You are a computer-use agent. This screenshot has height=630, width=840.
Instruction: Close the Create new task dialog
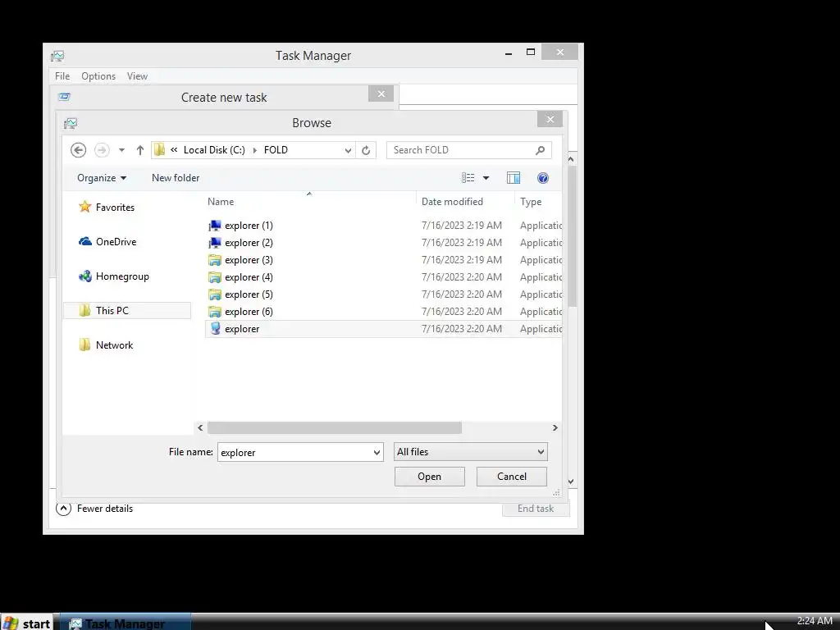pyautogui.click(x=381, y=94)
